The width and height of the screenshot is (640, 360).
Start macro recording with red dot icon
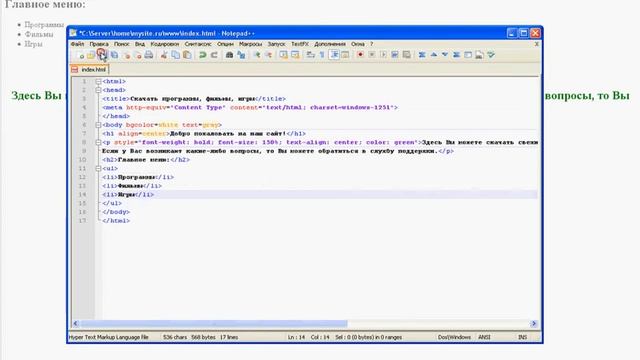(x=360, y=55)
